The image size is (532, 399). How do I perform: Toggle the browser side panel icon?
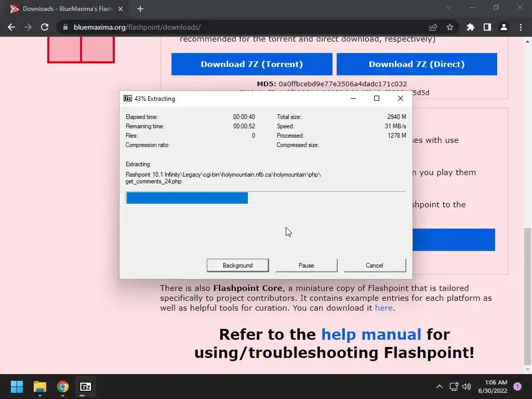click(x=487, y=27)
